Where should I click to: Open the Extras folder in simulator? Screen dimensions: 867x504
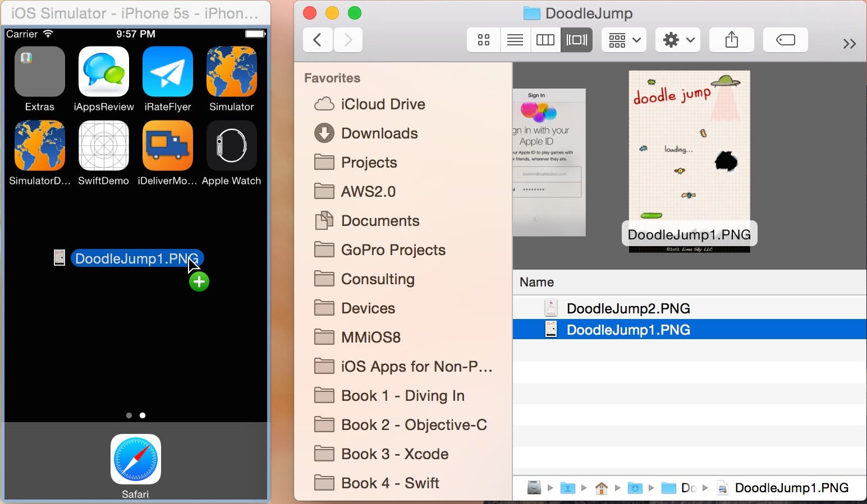(x=39, y=72)
